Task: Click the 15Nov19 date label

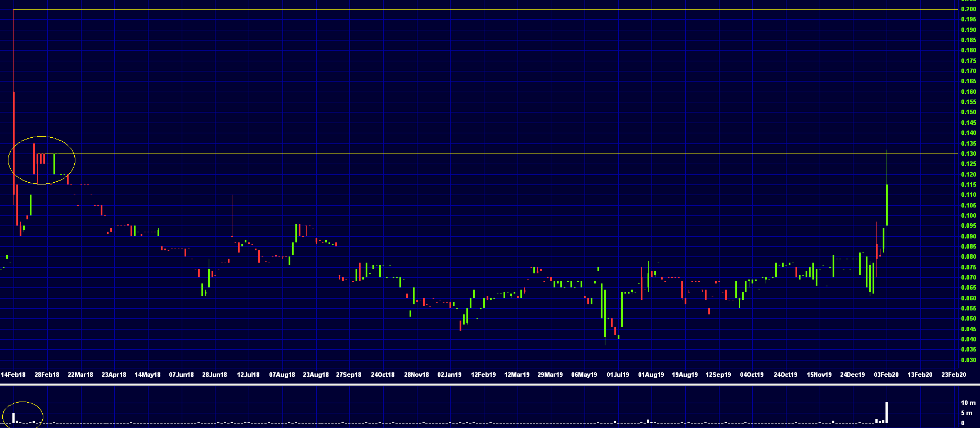Action: click(x=819, y=375)
